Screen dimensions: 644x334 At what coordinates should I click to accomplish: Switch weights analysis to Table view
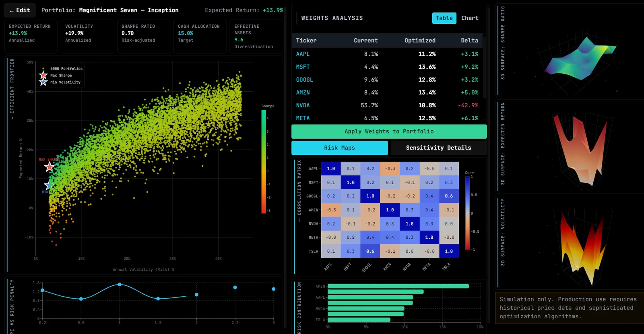pyautogui.click(x=444, y=18)
